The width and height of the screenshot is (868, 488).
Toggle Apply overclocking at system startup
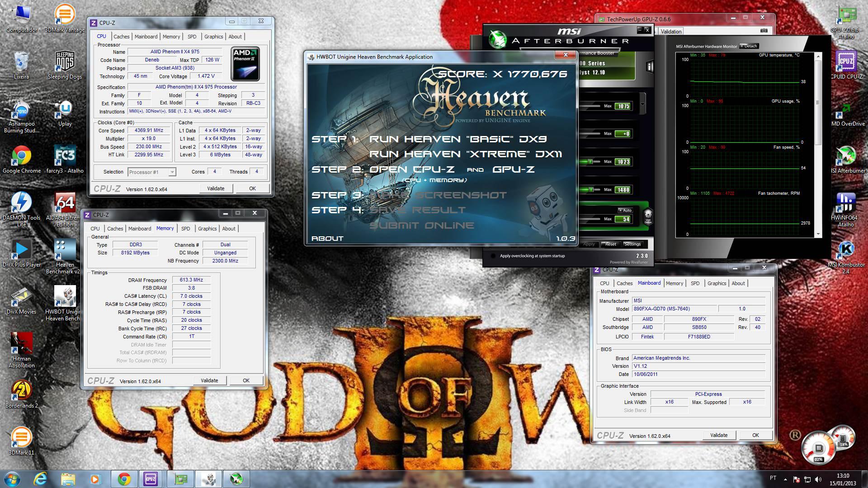[493, 256]
